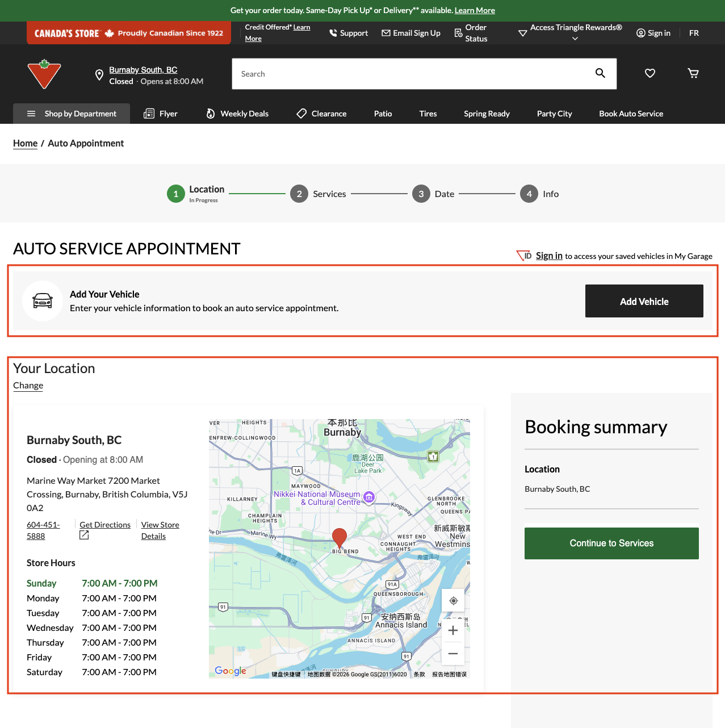This screenshot has width=725, height=728.
Task: Switch language with the FR link
Action: click(694, 33)
